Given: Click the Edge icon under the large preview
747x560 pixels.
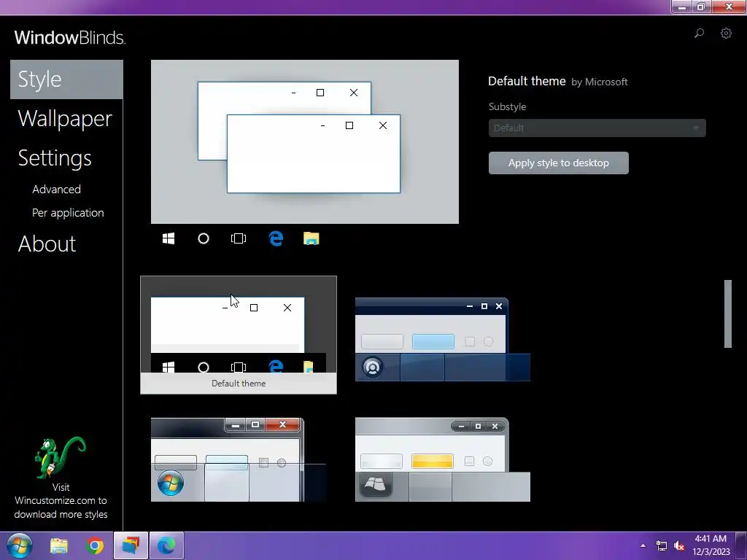Looking at the screenshot, I should click(276, 238).
